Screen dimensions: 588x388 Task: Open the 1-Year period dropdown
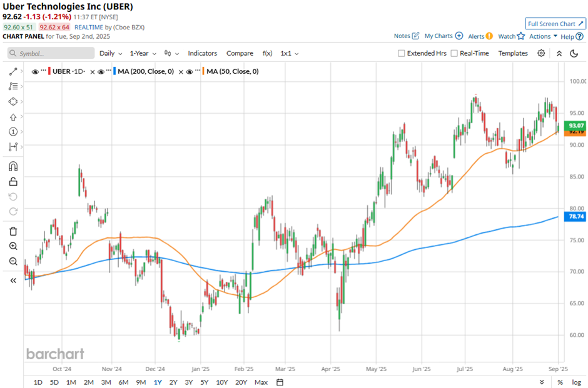pyautogui.click(x=143, y=53)
